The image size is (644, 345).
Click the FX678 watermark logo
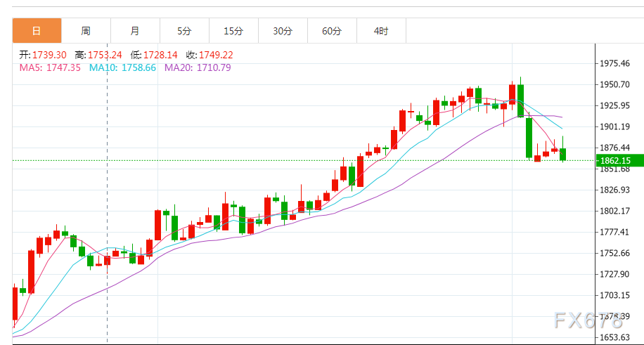[588, 321]
